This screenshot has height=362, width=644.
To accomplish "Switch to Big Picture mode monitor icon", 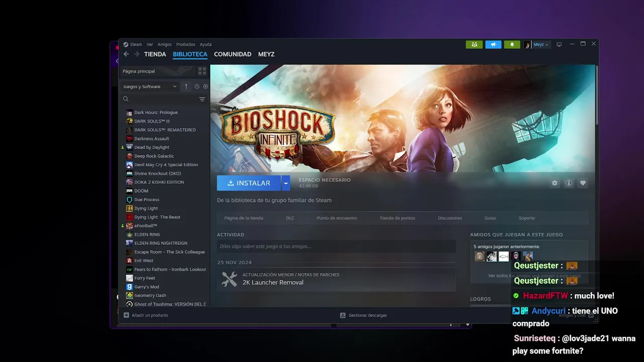I will (x=558, y=44).
